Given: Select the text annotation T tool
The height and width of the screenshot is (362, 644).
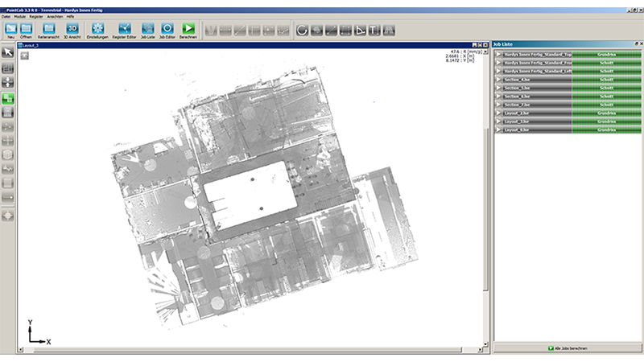Looking at the screenshot, I should coord(374,30).
